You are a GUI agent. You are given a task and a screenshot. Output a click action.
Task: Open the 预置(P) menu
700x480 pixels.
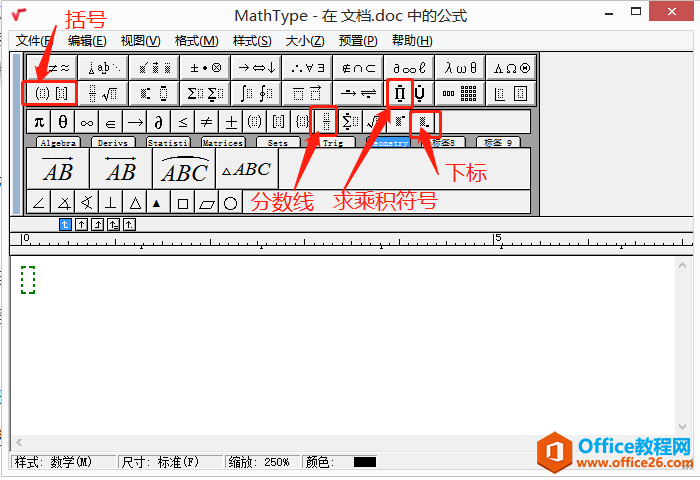358,41
